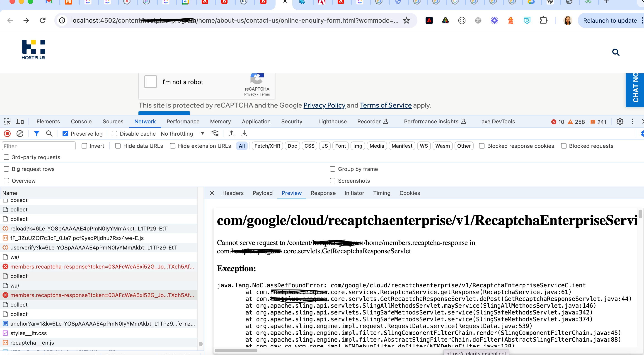Toggle the device toolbar icon
The image size is (644, 355).
click(20, 122)
